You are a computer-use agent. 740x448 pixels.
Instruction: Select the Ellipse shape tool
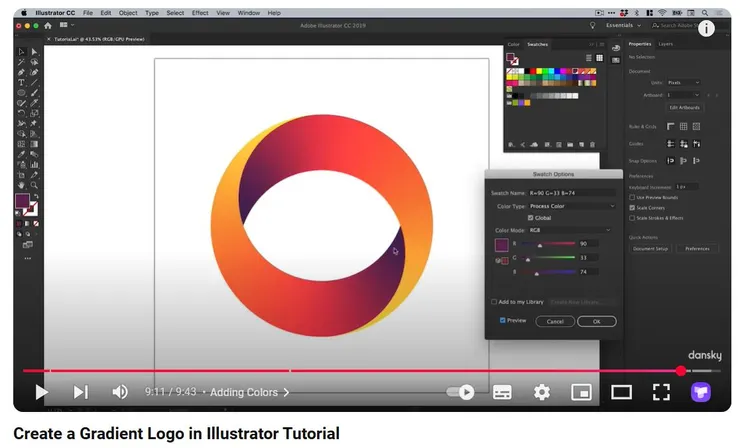coord(21,93)
